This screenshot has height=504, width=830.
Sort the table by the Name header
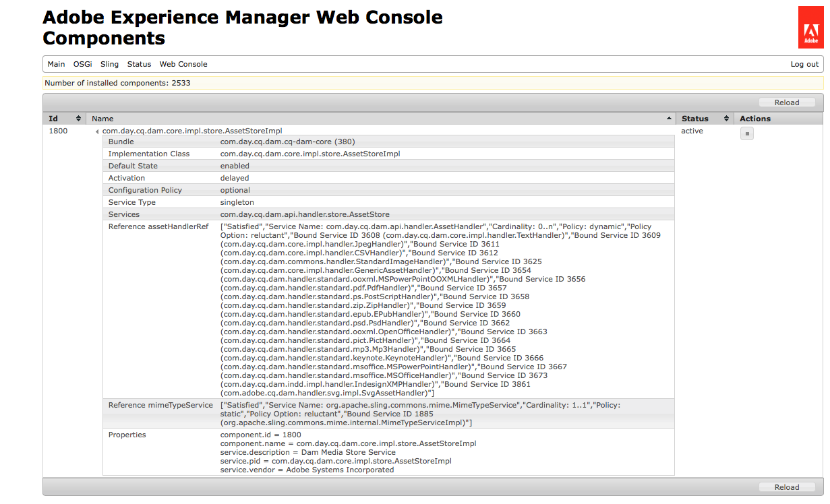tap(103, 119)
